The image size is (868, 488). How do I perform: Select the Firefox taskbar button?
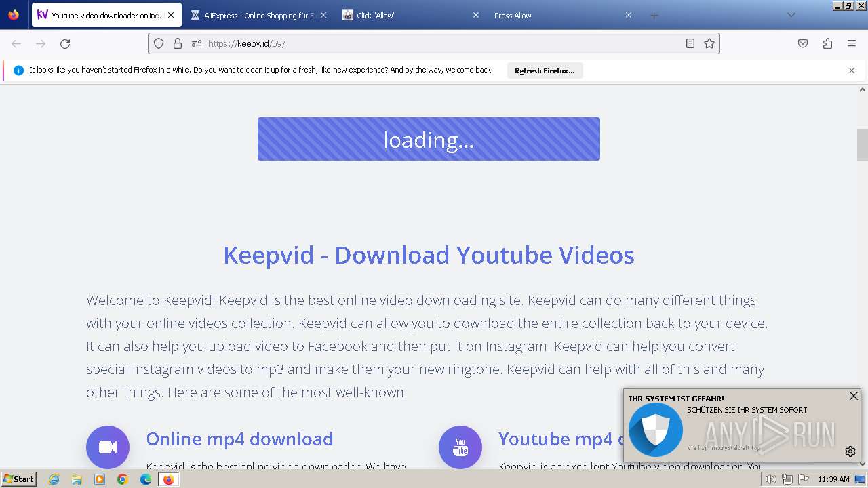[x=169, y=479]
